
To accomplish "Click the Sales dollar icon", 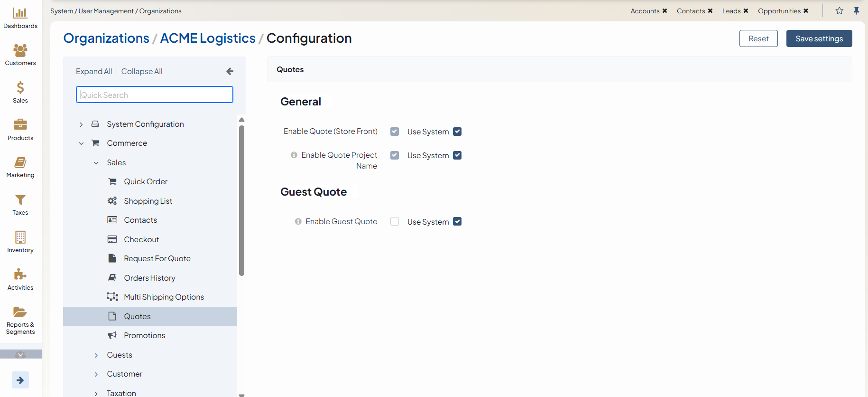I will pyautogui.click(x=20, y=87).
